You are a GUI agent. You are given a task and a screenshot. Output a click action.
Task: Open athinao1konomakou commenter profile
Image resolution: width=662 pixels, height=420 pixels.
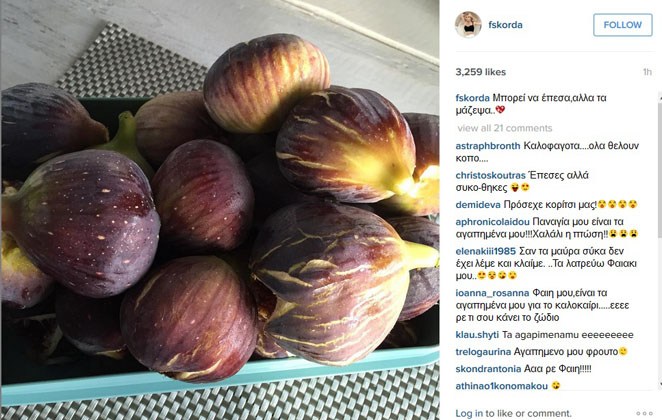click(502, 385)
